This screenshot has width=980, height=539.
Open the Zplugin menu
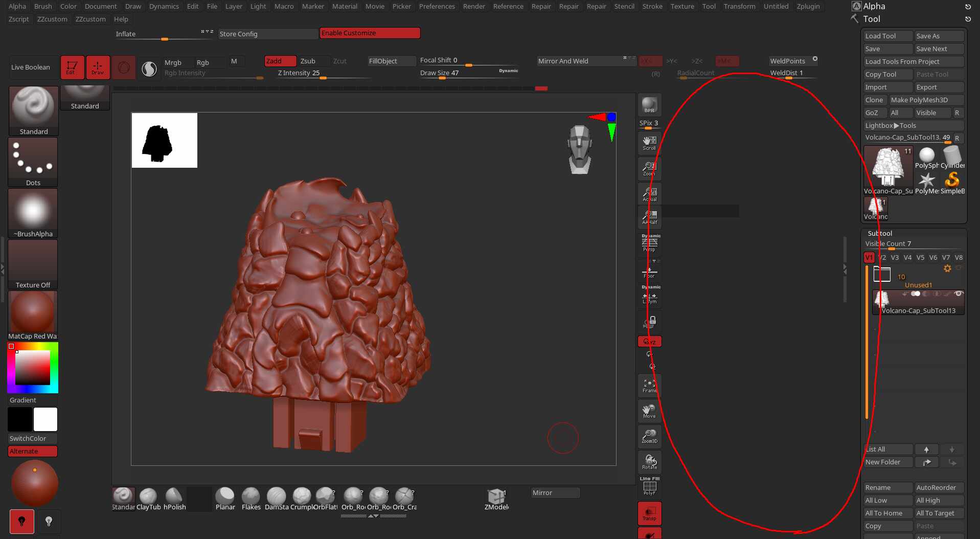tap(808, 6)
